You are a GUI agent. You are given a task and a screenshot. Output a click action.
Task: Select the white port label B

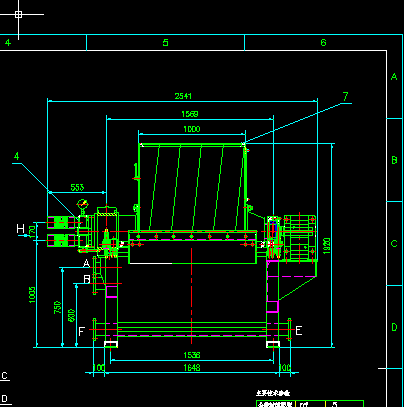pos(87,279)
